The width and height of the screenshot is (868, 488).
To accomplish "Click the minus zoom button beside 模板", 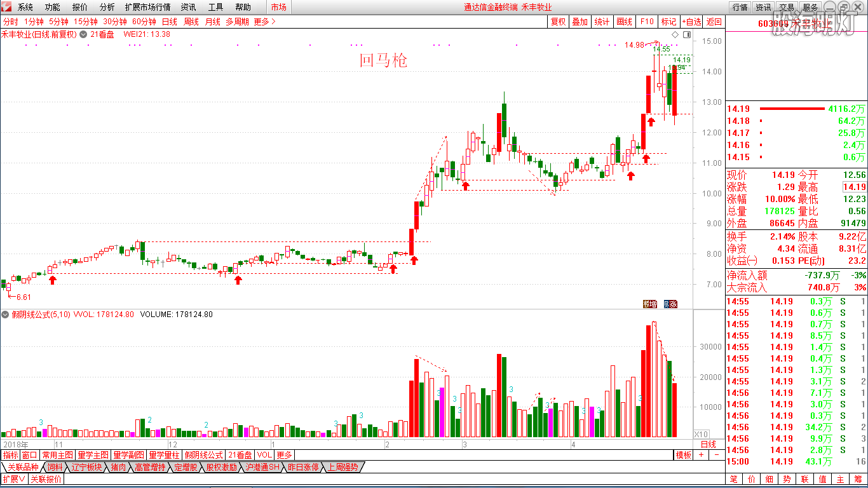I will pos(716,455).
